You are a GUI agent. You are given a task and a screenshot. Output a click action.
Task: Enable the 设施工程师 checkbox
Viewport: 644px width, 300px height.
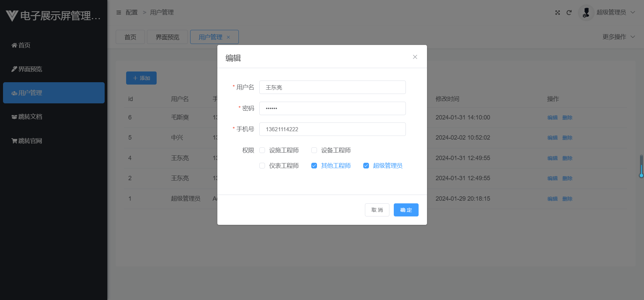[262, 150]
